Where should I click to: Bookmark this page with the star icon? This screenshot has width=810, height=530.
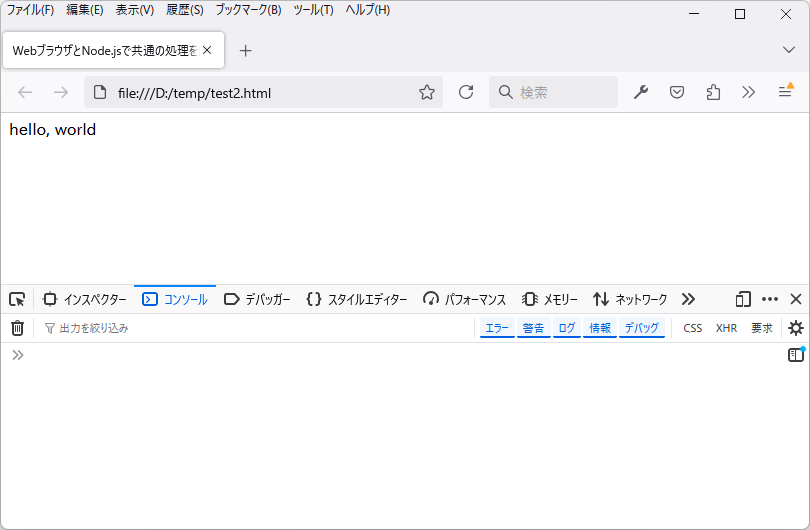tap(427, 92)
